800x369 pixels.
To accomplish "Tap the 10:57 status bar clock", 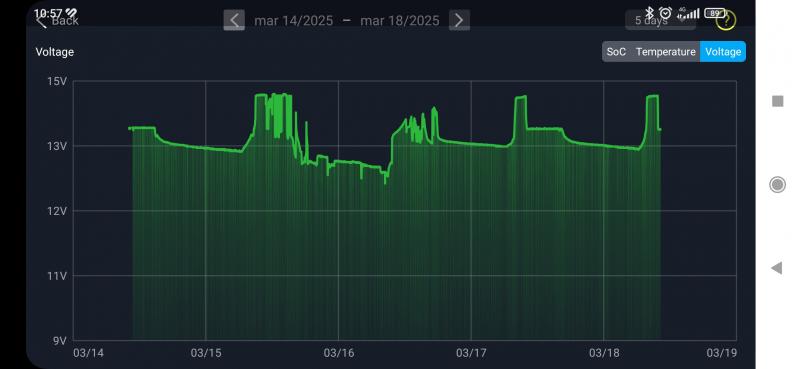I will [x=48, y=13].
